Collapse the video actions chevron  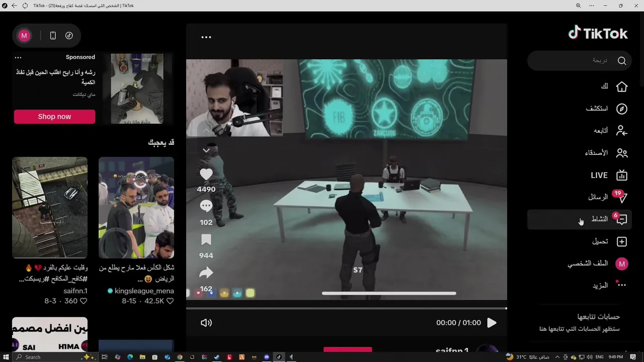coord(206,150)
